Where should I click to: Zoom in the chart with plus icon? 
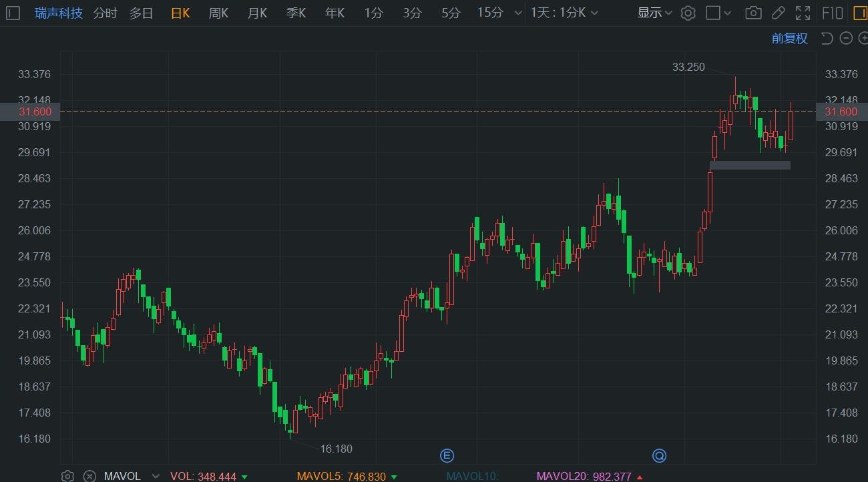point(863,38)
